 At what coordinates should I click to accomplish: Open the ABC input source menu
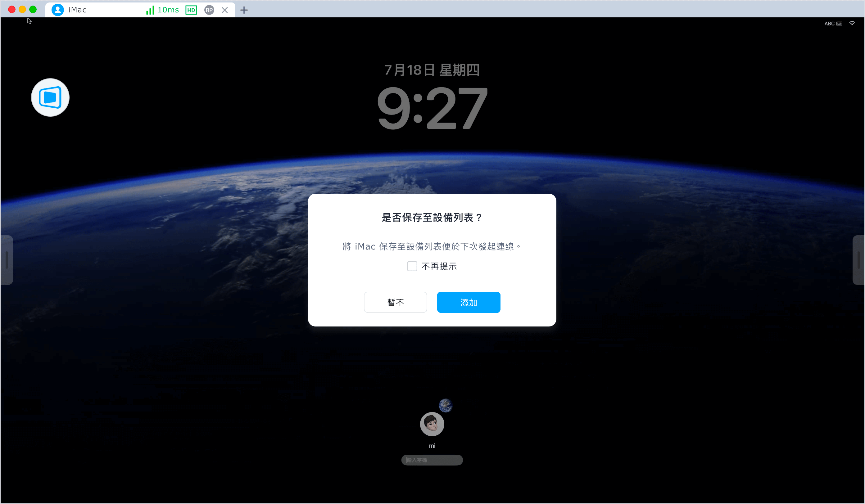[833, 23]
